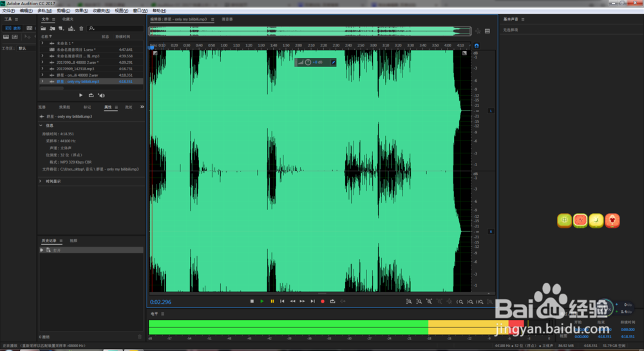Click zoom in time icon
The width and height of the screenshot is (644, 351).
click(429, 302)
